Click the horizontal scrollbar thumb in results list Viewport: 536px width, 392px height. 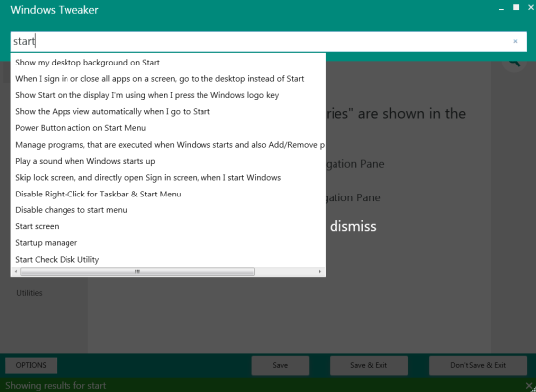137,271
